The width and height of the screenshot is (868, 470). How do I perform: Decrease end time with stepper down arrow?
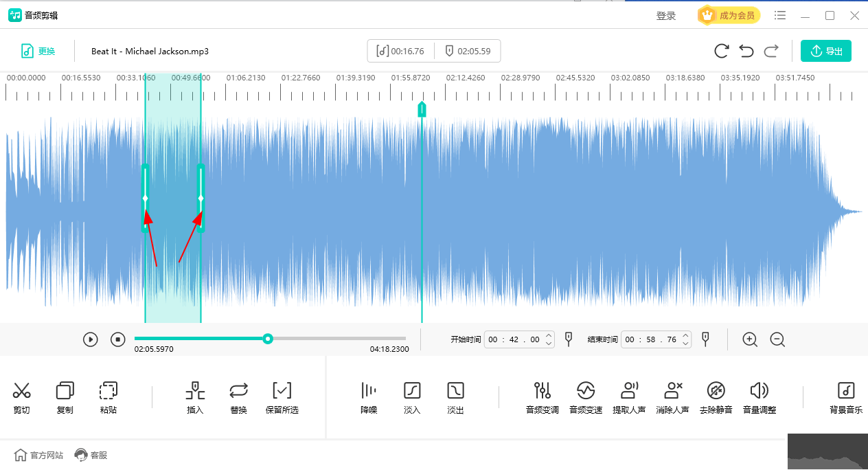point(685,344)
